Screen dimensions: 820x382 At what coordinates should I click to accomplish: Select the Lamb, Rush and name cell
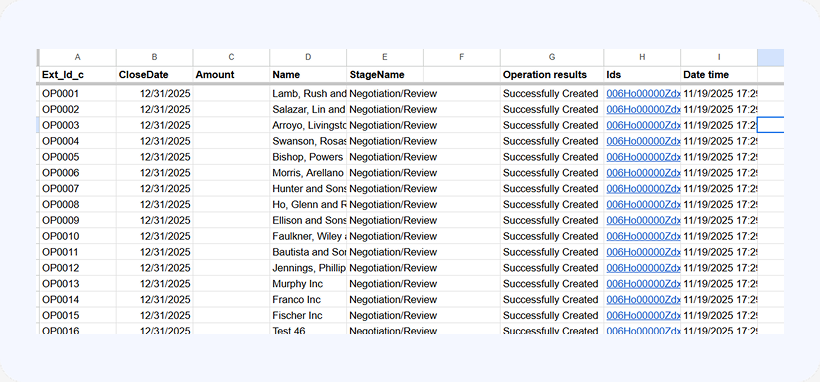point(308,94)
